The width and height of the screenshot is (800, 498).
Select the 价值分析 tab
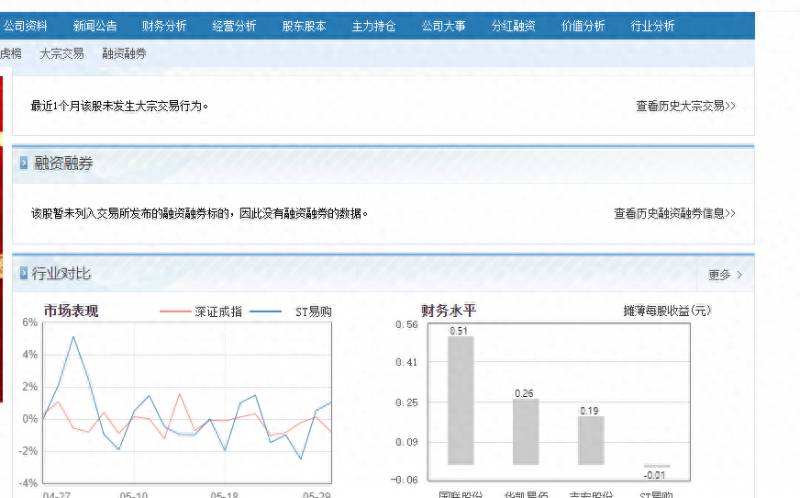[583, 26]
